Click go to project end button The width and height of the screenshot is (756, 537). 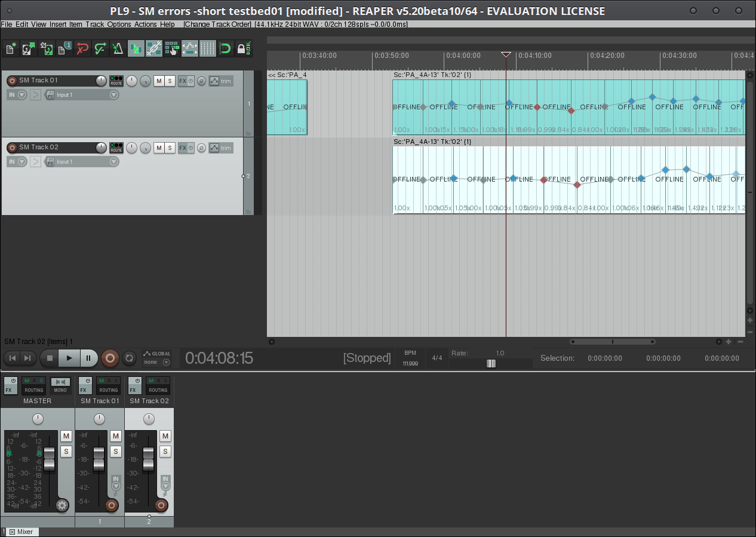pyautogui.click(x=27, y=358)
